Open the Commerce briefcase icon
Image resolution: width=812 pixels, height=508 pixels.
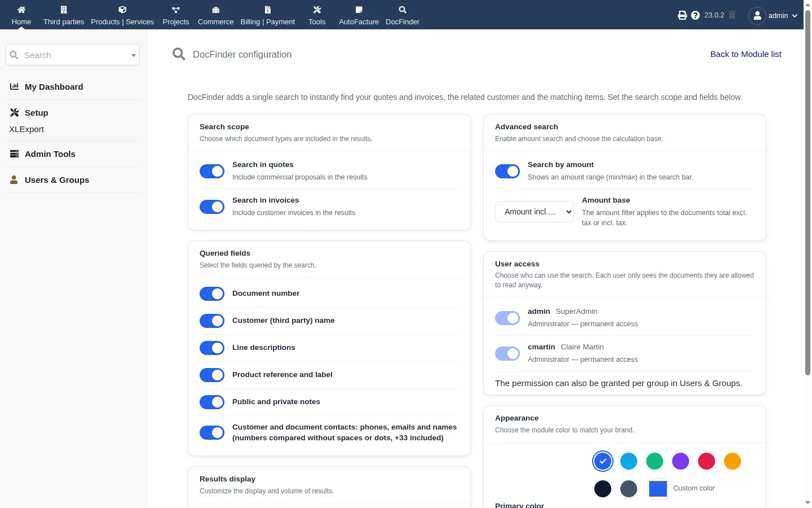pos(215,10)
